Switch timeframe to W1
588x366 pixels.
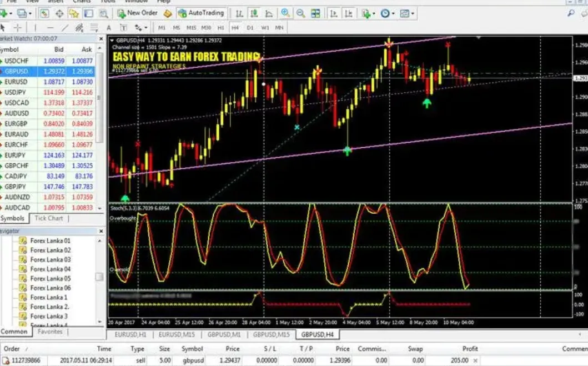(x=265, y=27)
